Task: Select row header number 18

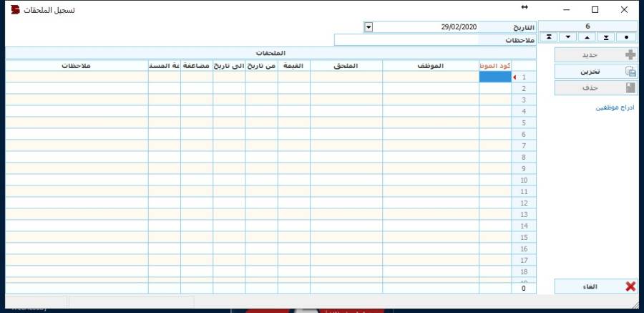Action: pyautogui.click(x=524, y=272)
